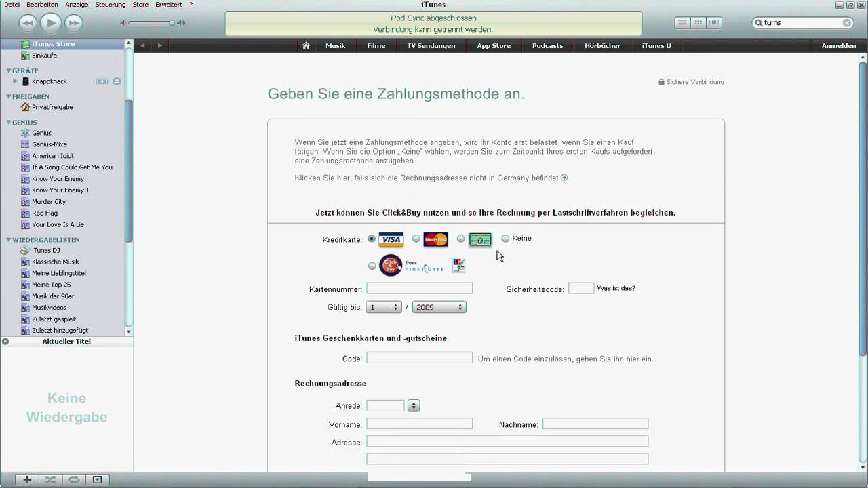This screenshot has height=488, width=868.
Task: Switch to Cover Flow view icon
Action: pos(713,22)
